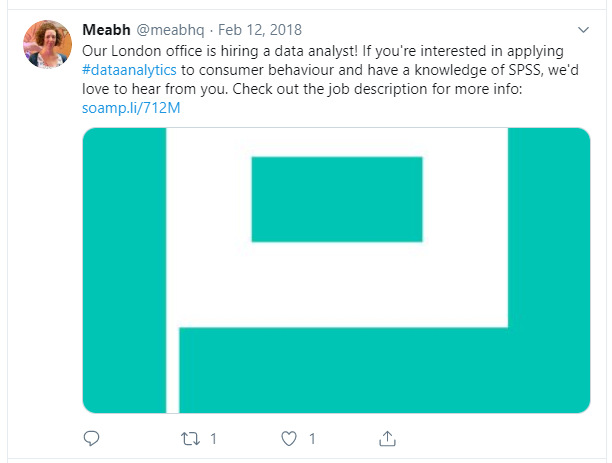Open Meabh's profile picture avatar
This screenshot has width=612, height=463.
48,44
